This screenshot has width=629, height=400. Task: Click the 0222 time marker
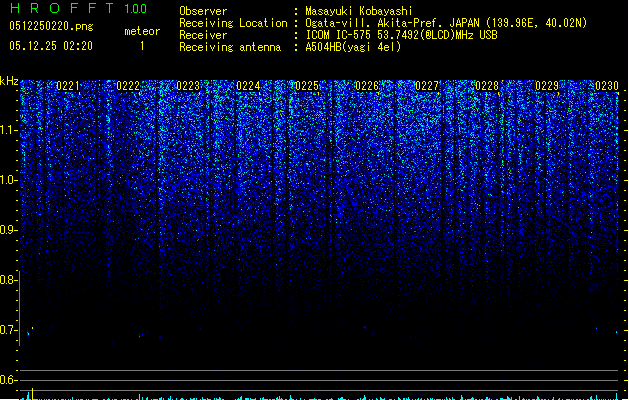coord(128,86)
